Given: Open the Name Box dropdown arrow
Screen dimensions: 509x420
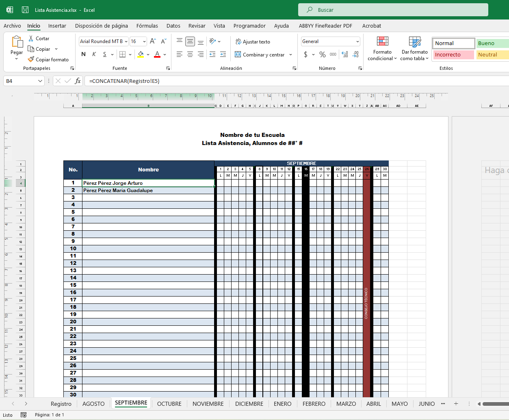Looking at the screenshot, I should (40, 81).
